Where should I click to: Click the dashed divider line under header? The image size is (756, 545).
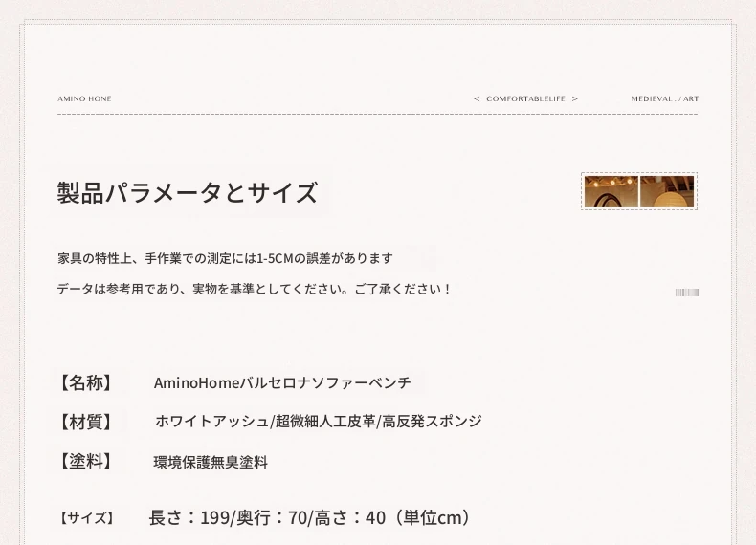tap(377, 114)
